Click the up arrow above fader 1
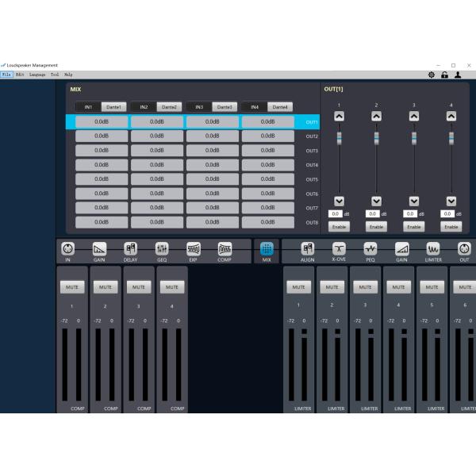476x476 pixels. coord(339,116)
